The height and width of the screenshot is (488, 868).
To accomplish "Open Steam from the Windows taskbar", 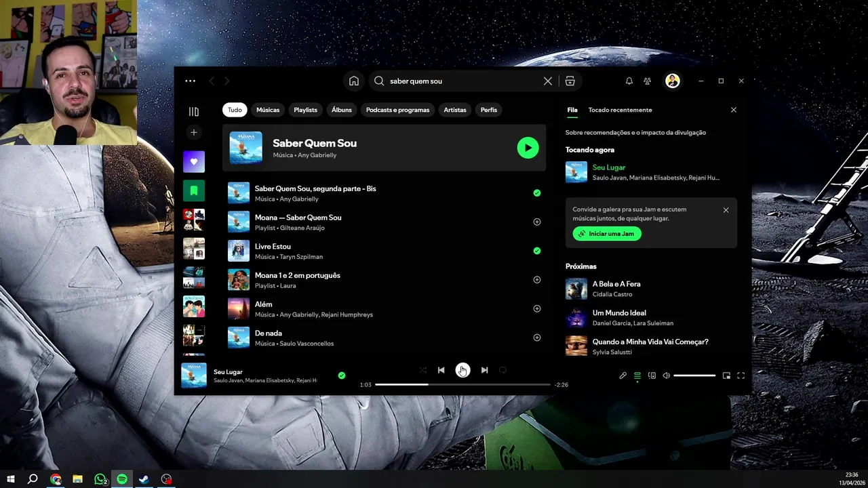I will (x=144, y=479).
